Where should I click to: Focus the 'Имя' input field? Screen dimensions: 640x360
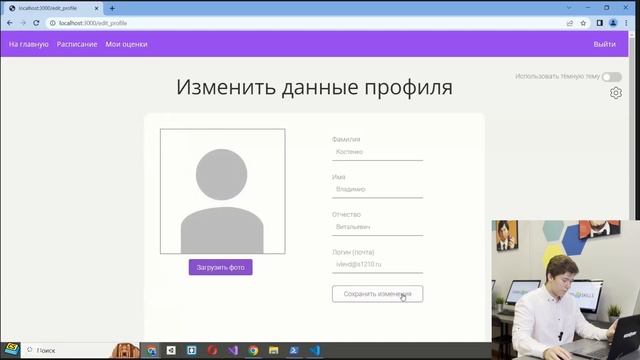(378, 190)
